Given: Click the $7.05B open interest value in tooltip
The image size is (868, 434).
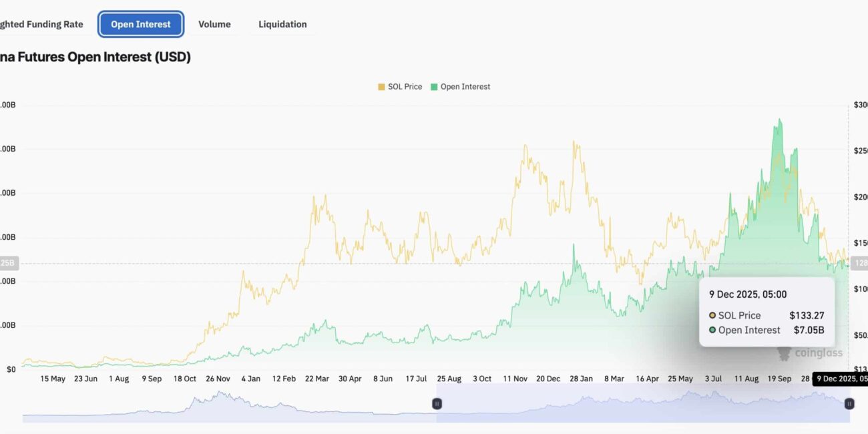Looking at the screenshot, I should (809, 331).
